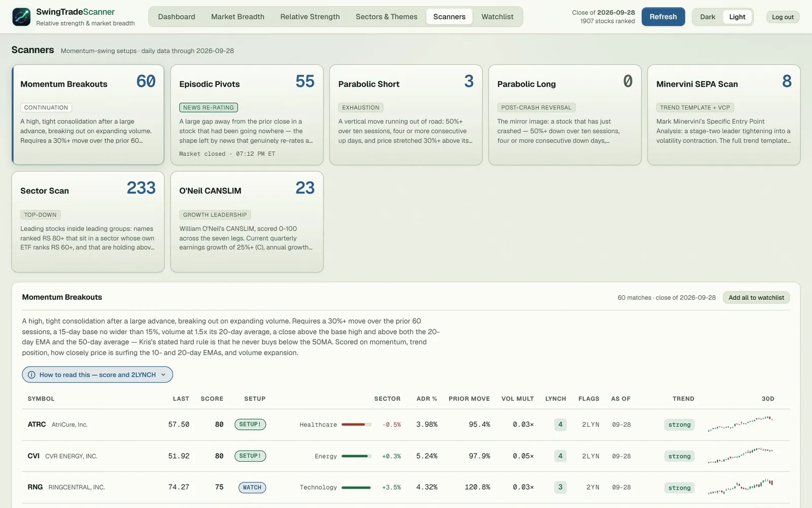Click the RNG ticker symbol
This screenshot has width=812, height=508.
35,487
